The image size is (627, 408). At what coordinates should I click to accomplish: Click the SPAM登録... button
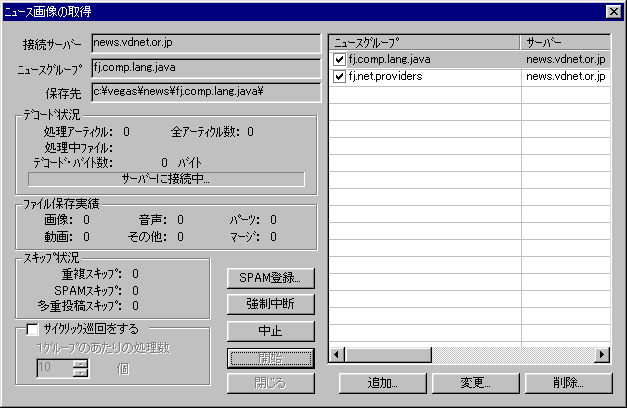pos(270,278)
